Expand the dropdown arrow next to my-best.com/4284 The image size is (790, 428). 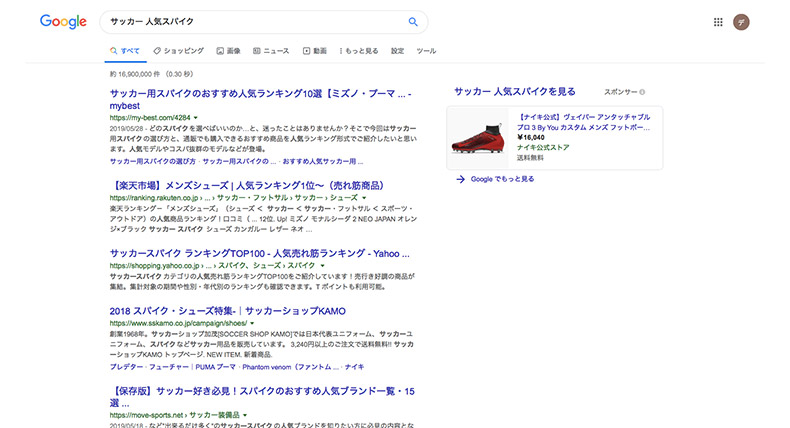point(196,118)
